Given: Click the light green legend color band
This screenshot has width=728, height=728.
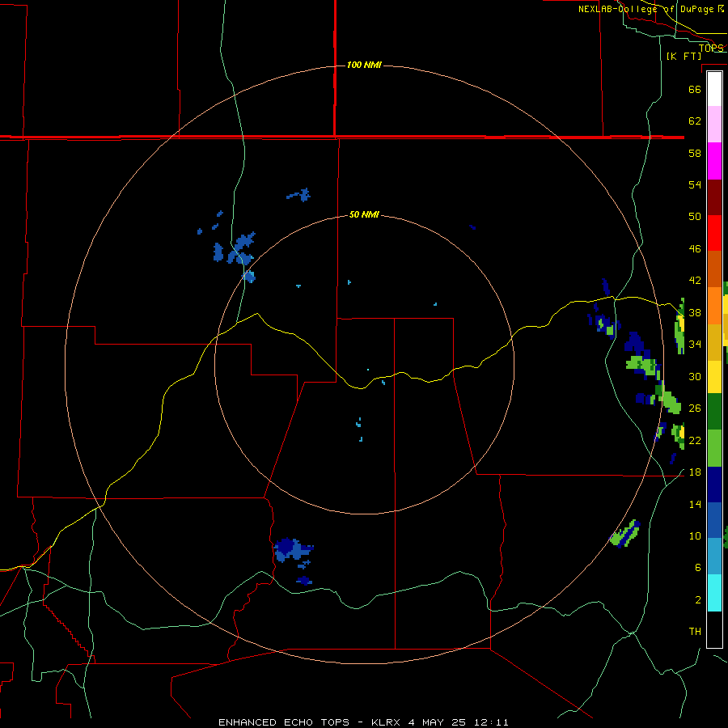Looking at the screenshot, I should coord(714,448).
